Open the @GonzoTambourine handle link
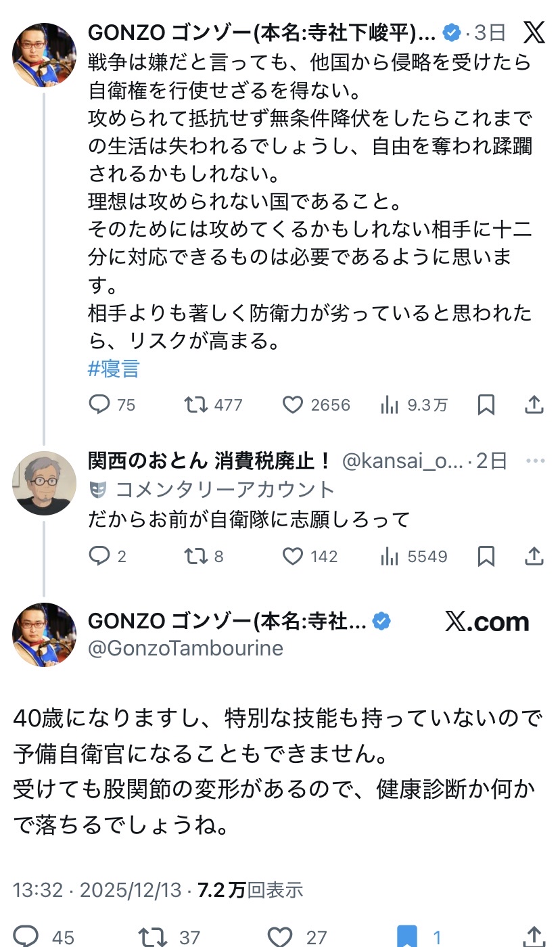The image size is (560, 947). pyautogui.click(x=185, y=648)
